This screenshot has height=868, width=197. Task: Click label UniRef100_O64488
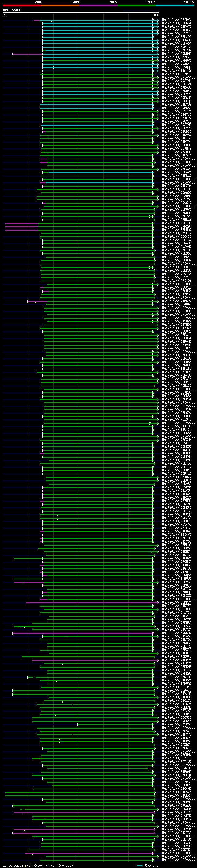[176, 768]
